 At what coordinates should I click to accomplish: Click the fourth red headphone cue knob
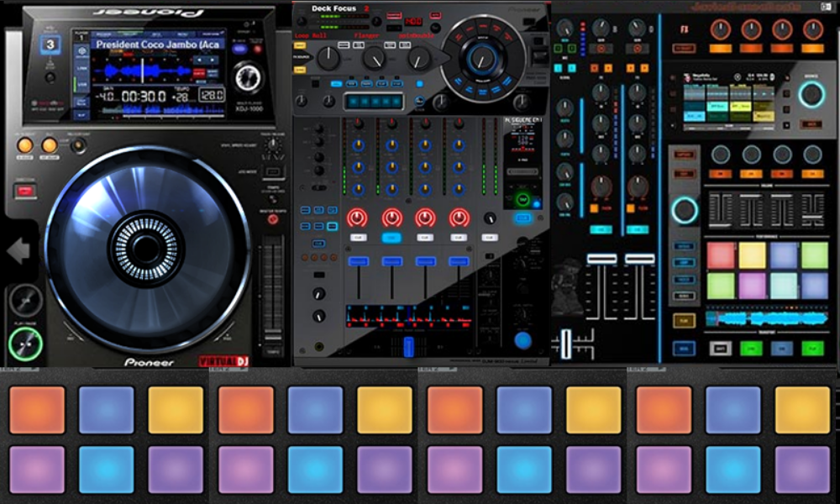click(459, 218)
